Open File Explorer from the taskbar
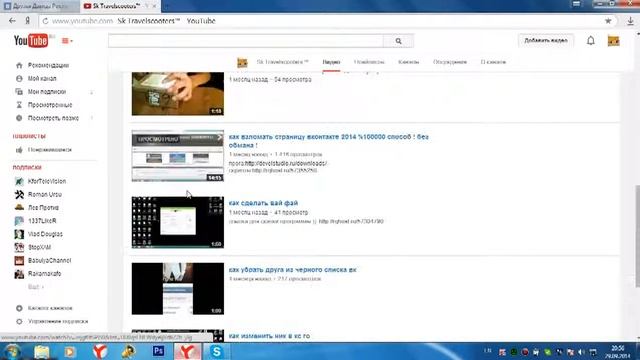The width and height of the screenshot is (640, 360). click(41, 351)
